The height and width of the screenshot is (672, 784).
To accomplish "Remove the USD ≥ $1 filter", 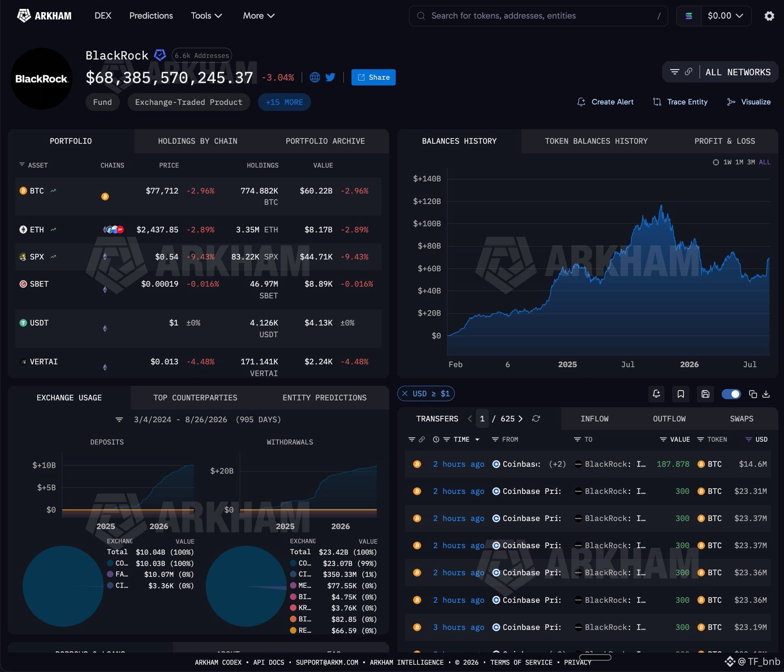I will (x=405, y=393).
